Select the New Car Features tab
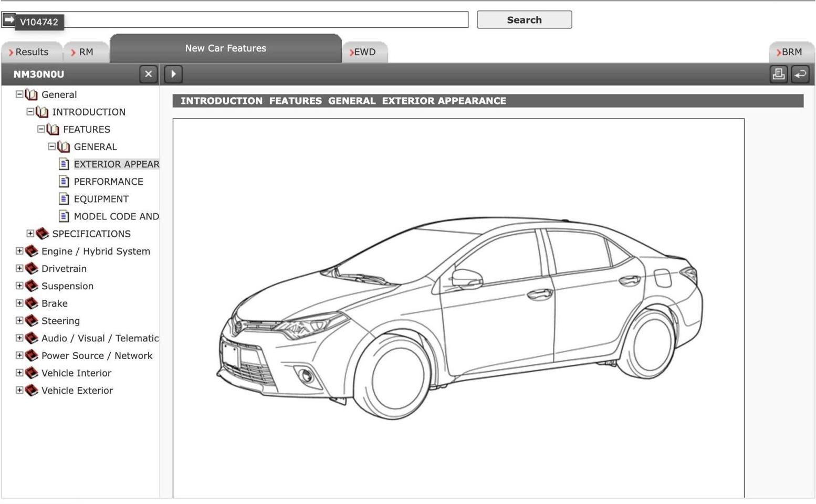The width and height of the screenshot is (816, 504). click(225, 48)
